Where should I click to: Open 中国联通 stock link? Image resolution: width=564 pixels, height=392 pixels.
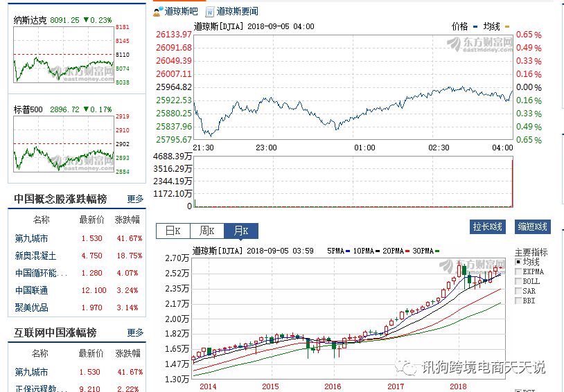[32, 290]
